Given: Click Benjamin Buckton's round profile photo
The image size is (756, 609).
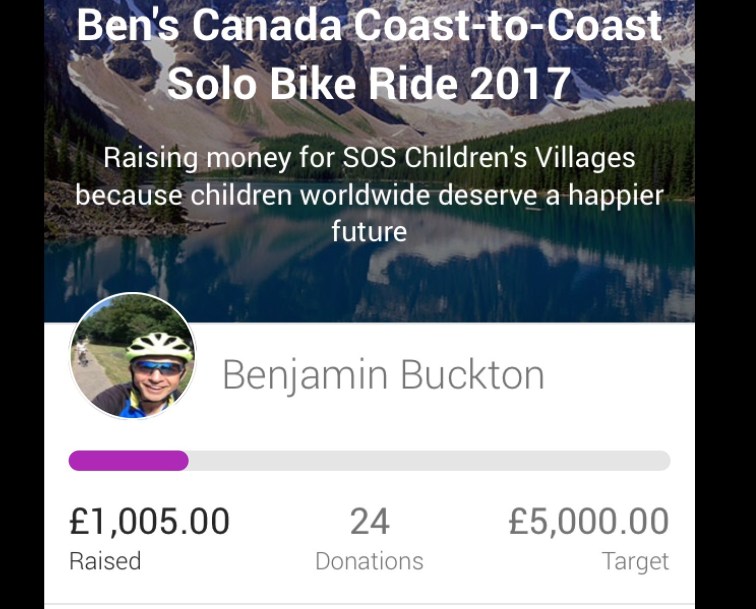Looking at the screenshot, I should coord(132,356).
